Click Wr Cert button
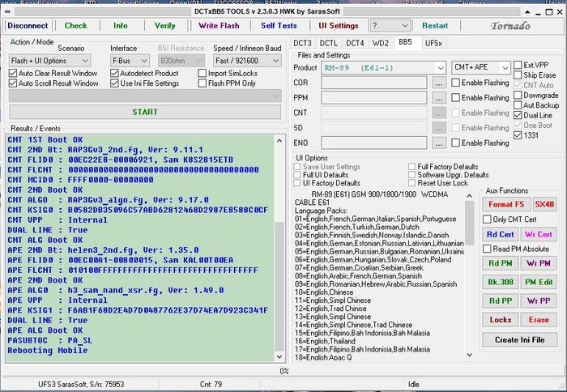Viewport: 567px width, 392px height. [539, 234]
